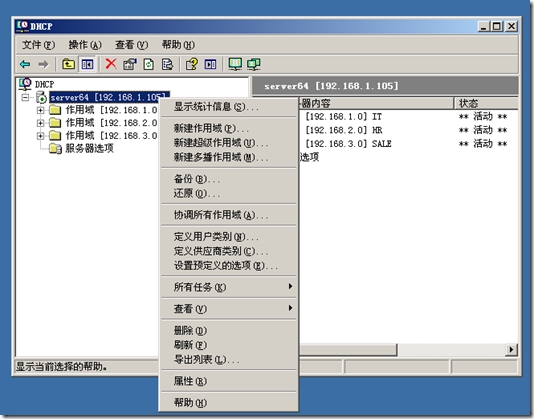Screen dimensions: 534x419
Task: Minimize the DHCP window
Action: coord(484,26)
